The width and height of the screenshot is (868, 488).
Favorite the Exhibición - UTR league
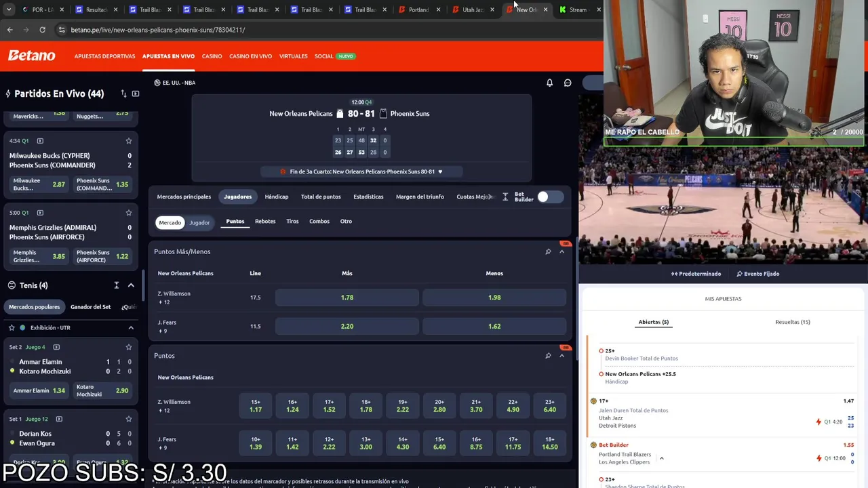tap(12, 327)
